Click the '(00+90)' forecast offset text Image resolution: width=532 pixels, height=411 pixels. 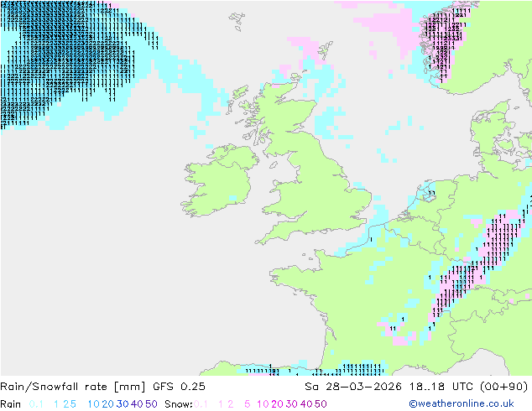coord(504,387)
